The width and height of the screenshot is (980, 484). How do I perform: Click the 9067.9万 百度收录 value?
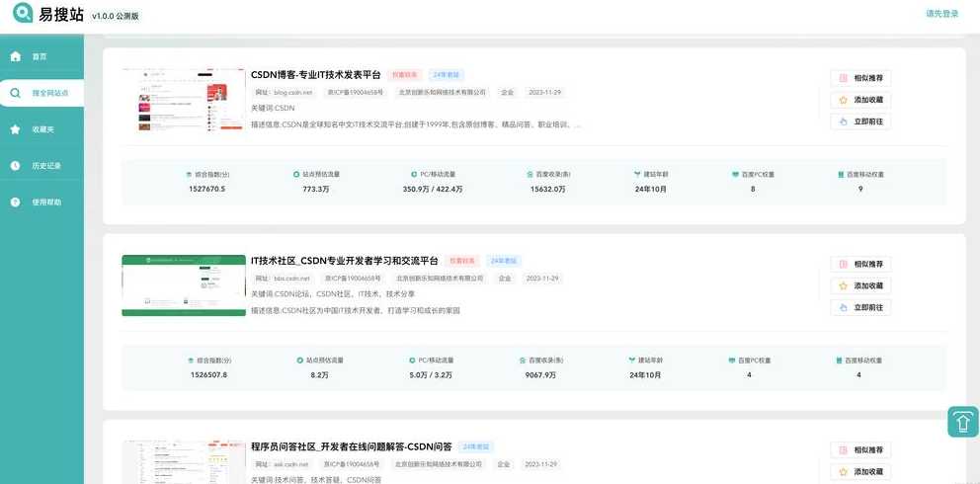tap(540, 374)
